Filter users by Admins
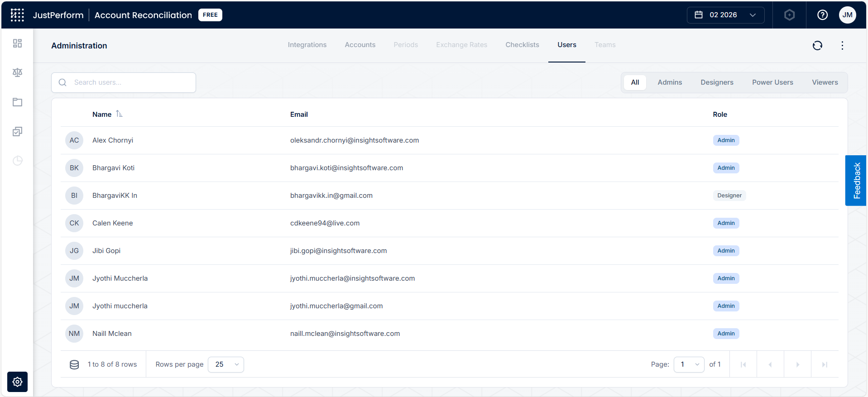This screenshot has height=397, width=868. pos(670,82)
